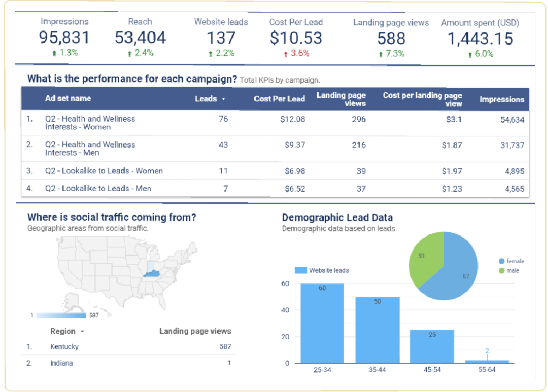Click the Landing page views green arrow indicator

tap(381, 54)
